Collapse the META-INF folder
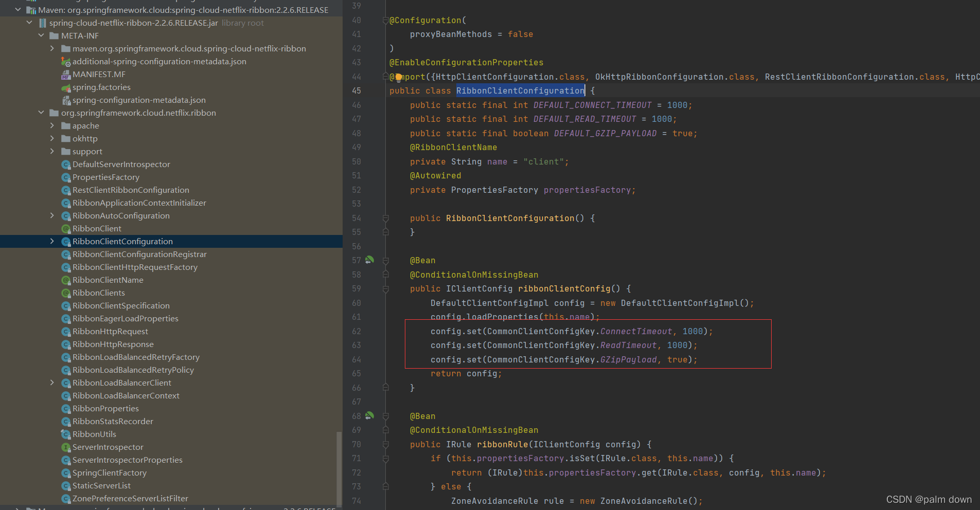Image resolution: width=980 pixels, height=510 pixels. tap(41, 35)
